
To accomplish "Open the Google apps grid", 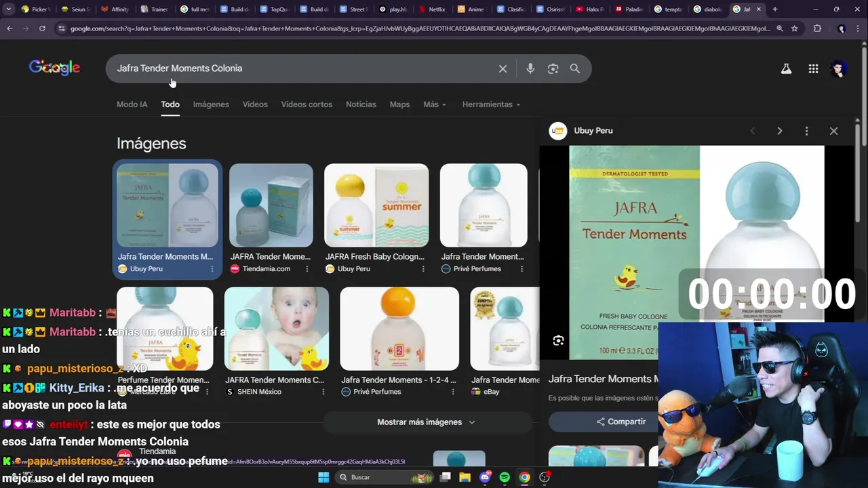I will [x=813, y=68].
